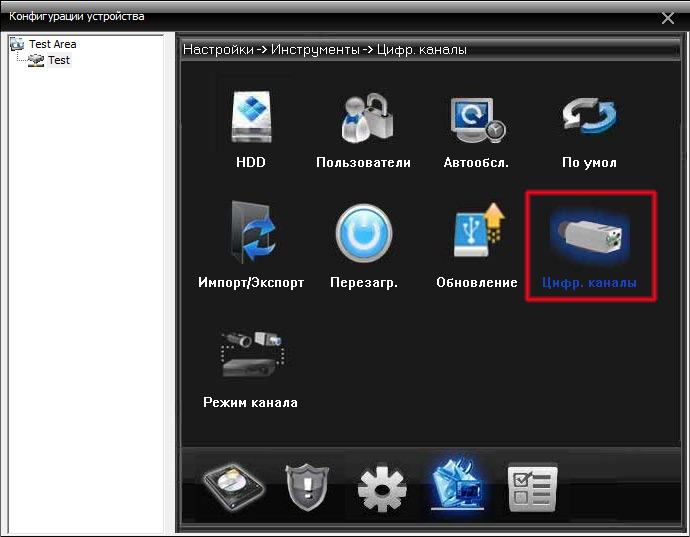This screenshot has height=537, width=690.
Task: Click the Test Area group icon
Action: click(x=18, y=44)
